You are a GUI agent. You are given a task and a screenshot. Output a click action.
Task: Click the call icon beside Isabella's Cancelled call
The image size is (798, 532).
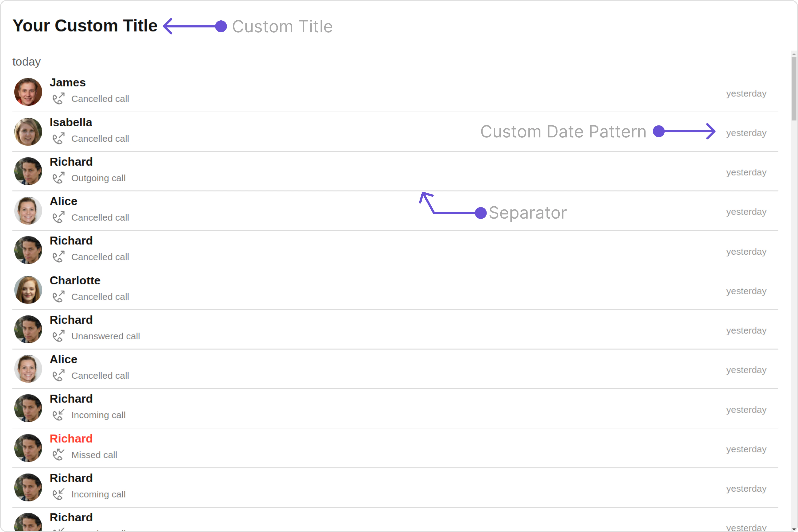(58, 138)
